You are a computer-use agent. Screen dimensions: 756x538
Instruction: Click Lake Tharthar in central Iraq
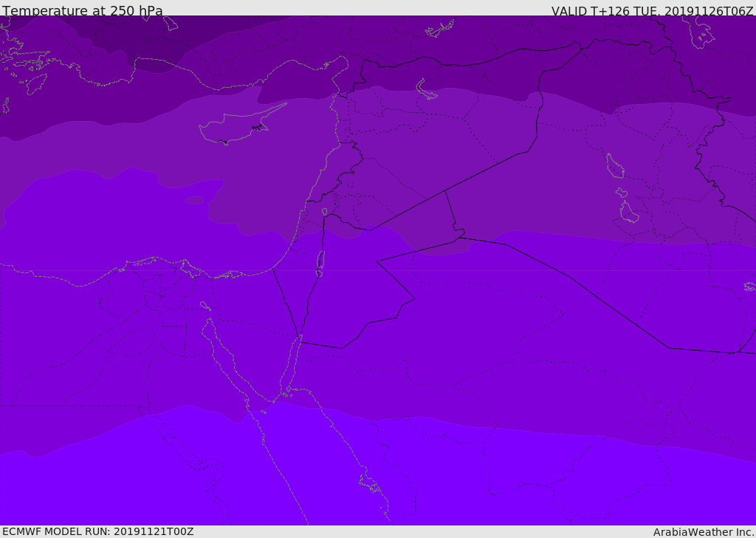(614, 166)
